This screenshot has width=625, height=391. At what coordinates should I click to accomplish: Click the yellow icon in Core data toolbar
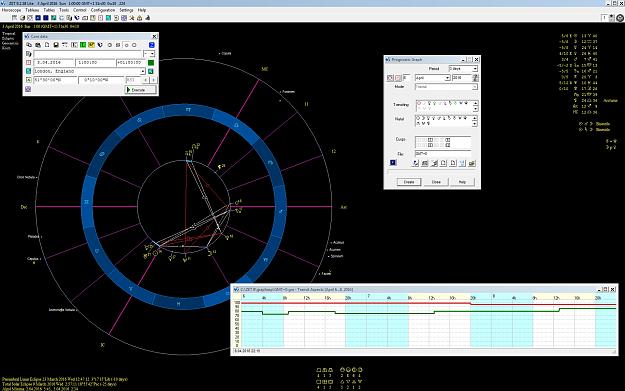(91, 45)
